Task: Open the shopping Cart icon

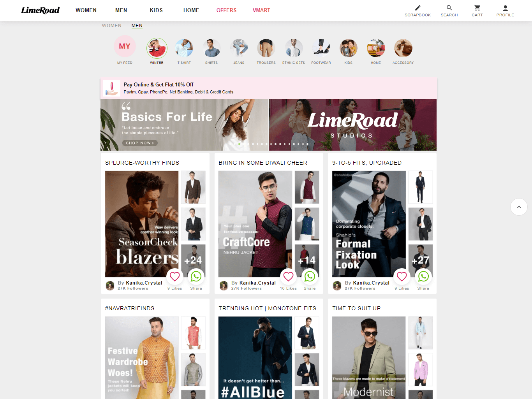Action: (477, 8)
